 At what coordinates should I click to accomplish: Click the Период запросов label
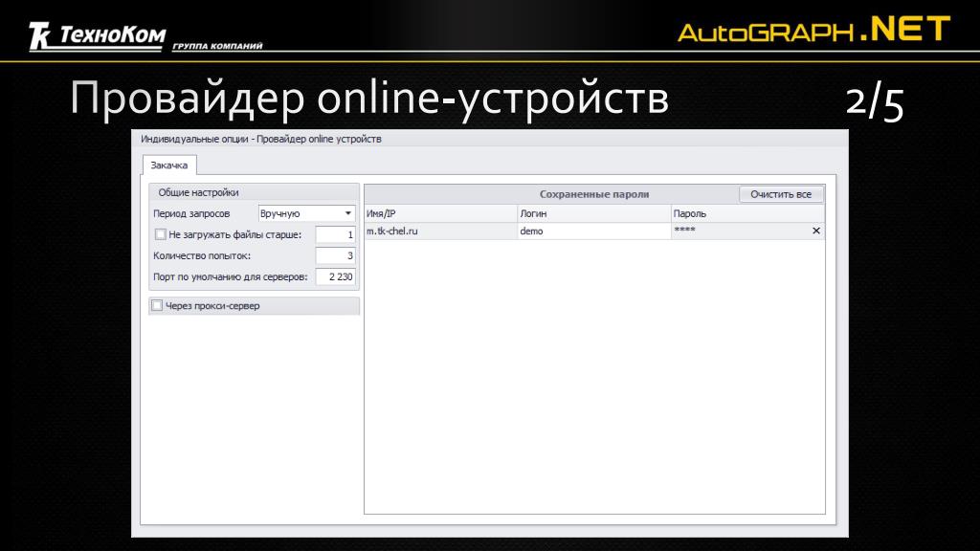coord(191,213)
